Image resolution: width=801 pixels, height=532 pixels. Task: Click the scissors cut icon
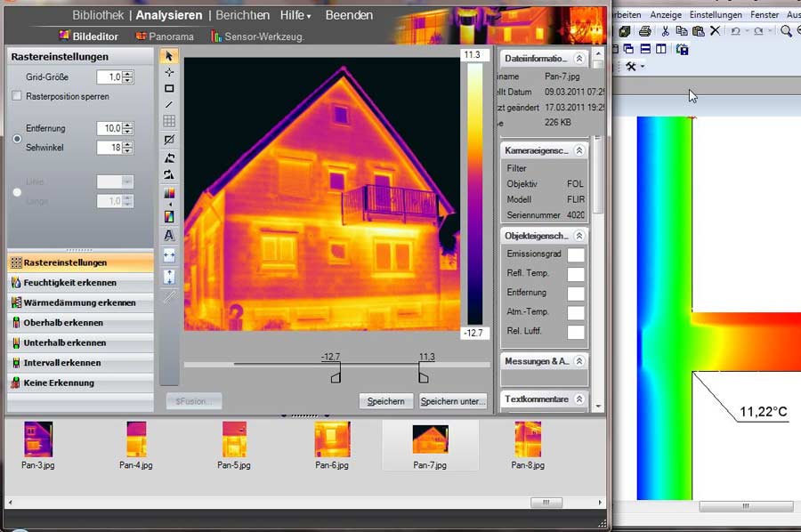tap(664, 30)
